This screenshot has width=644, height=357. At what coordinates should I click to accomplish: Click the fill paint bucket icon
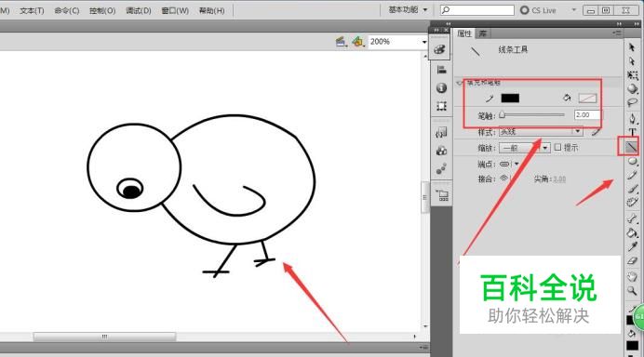click(567, 98)
